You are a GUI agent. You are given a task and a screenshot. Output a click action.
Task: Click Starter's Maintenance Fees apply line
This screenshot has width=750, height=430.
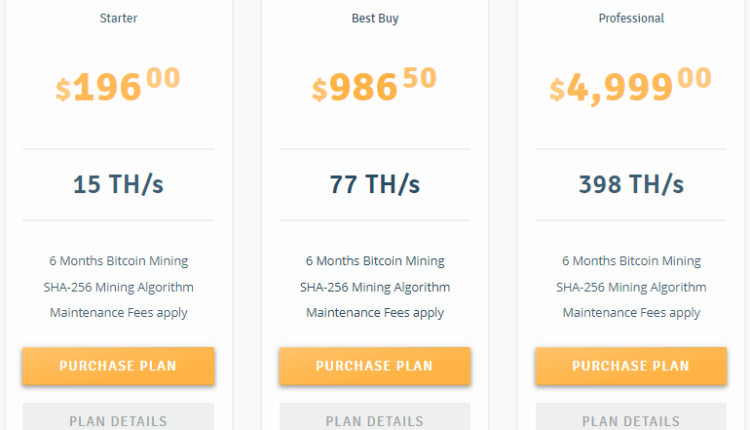(118, 313)
